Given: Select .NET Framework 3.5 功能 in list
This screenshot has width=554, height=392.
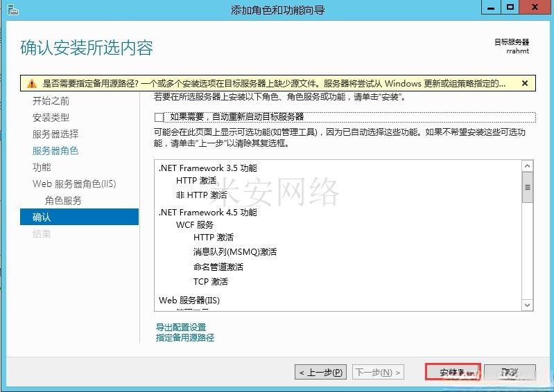Looking at the screenshot, I should pyautogui.click(x=208, y=168).
